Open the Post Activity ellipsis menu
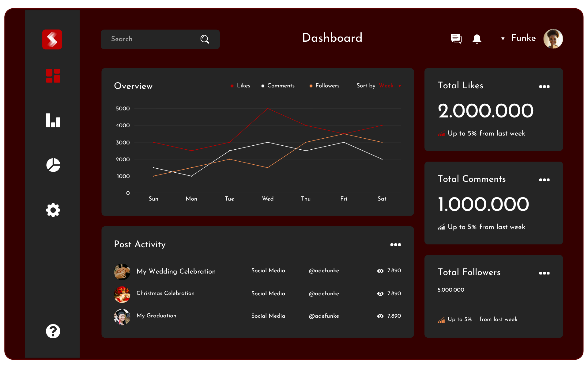 click(x=396, y=244)
